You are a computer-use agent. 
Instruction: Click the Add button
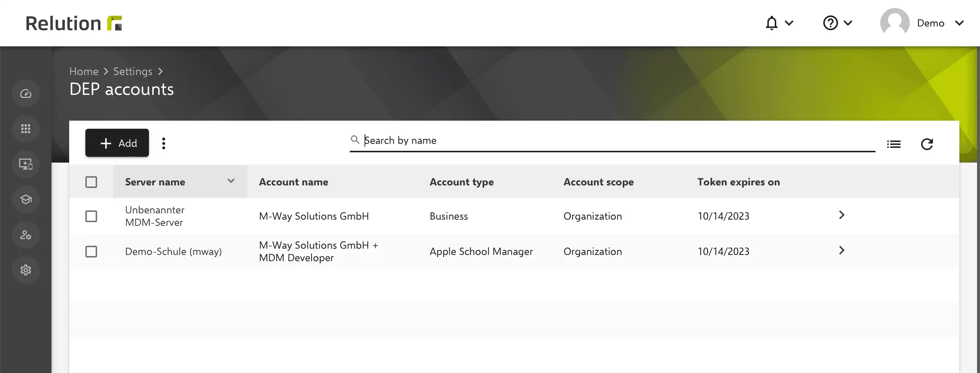[117, 143]
